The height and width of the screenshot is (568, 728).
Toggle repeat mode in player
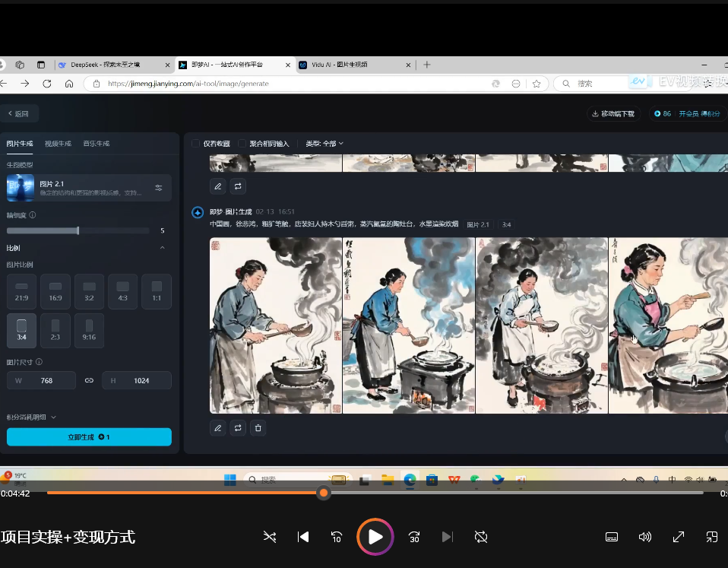coord(481,538)
